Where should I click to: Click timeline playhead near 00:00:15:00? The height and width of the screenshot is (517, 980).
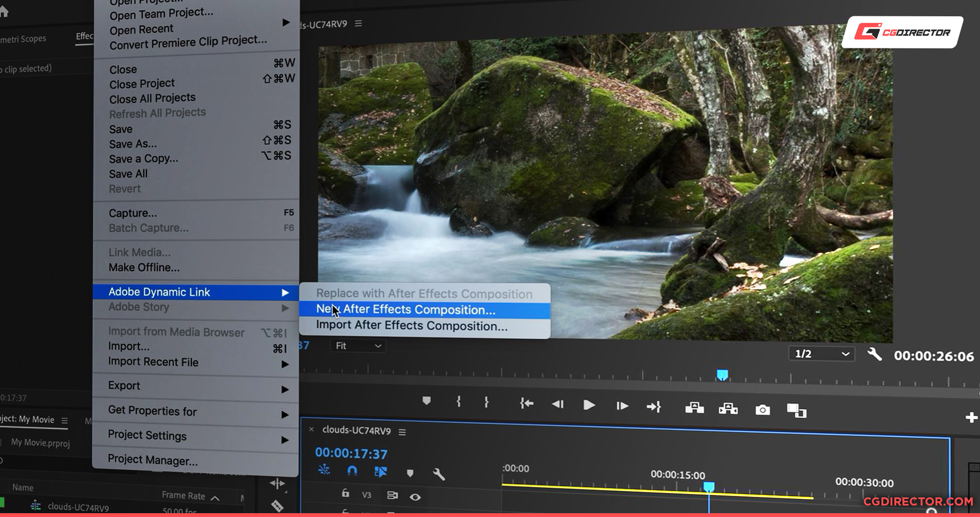[709, 487]
